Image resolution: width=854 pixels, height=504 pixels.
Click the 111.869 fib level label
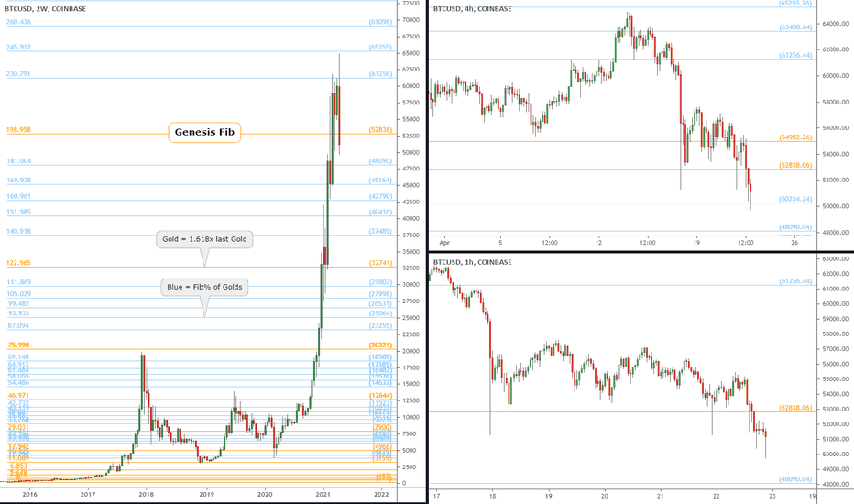click(18, 281)
